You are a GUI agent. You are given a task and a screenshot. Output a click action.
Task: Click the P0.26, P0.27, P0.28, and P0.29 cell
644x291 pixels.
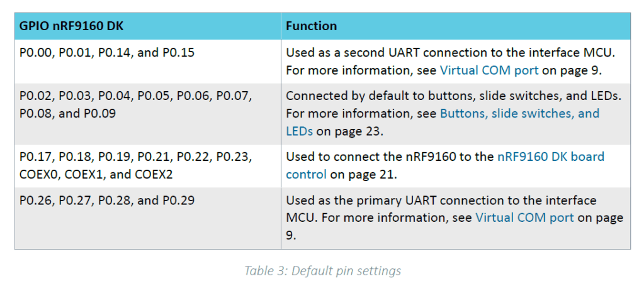pos(107,200)
